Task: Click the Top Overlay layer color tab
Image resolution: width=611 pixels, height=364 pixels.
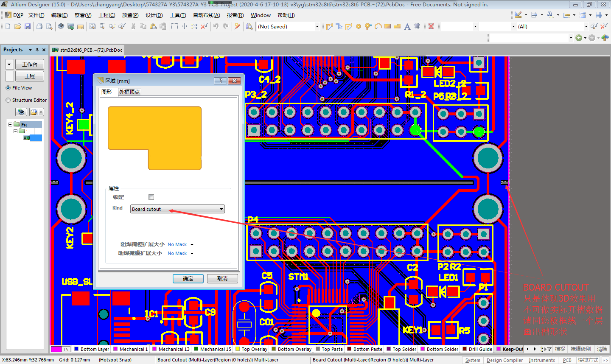Action: tap(254, 349)
